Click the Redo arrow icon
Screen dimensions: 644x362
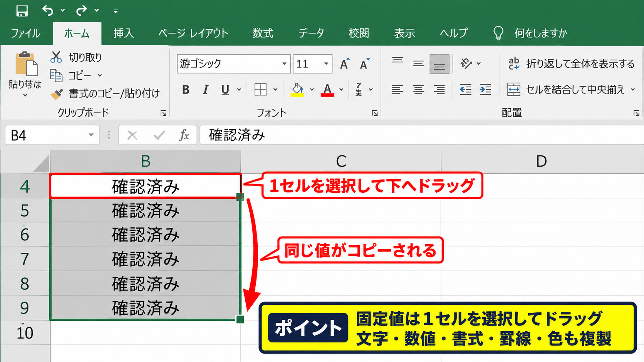pos(81,11)
